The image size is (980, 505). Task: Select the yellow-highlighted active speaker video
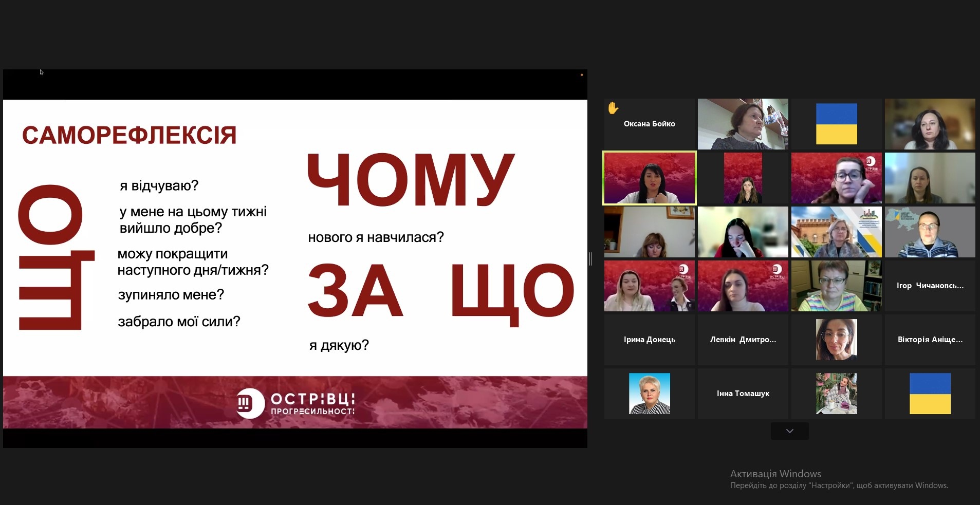coord(649,178)
